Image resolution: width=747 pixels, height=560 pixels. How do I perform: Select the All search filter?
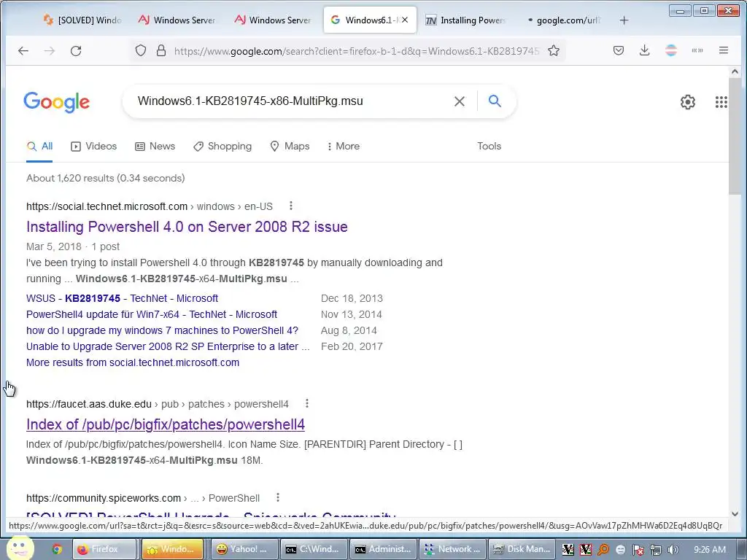pos(39,146)
